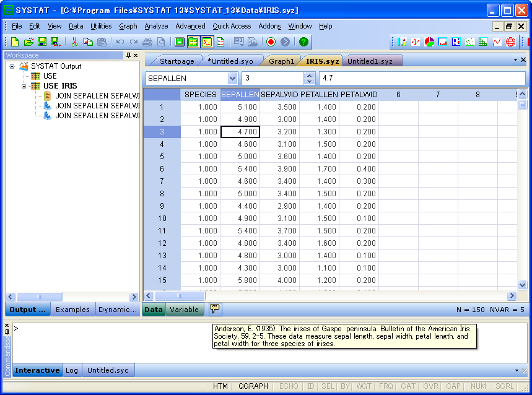532x395 pixels.
Task: Click the green full-screen view toolbar icon
Action: tap(180, 41)
